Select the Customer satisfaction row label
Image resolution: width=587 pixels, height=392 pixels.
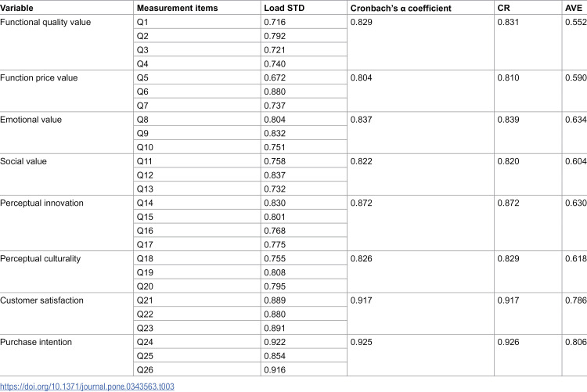[x=41, y=300]
